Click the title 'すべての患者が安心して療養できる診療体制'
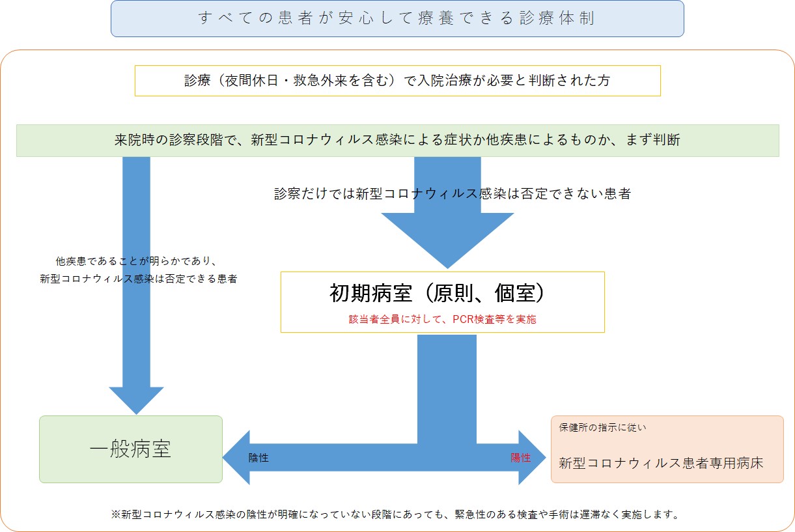Screen dimensions: 795x532 [397, 18]
